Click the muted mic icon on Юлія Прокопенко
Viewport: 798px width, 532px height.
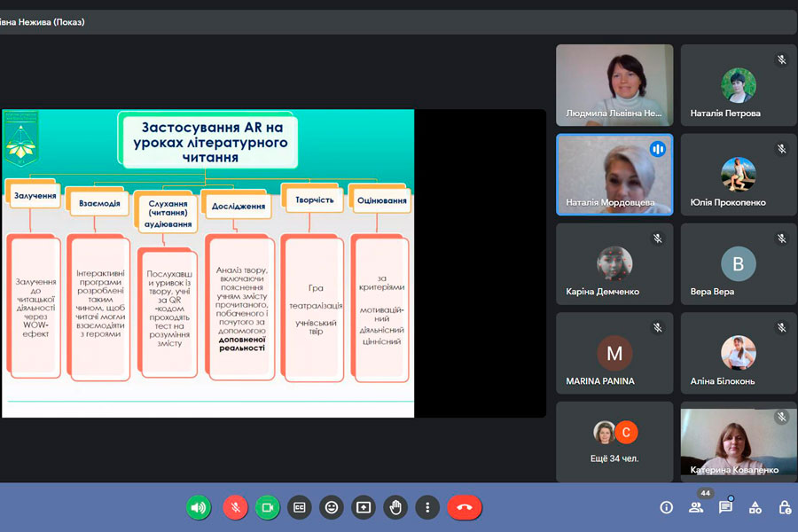tap(782, 149)
